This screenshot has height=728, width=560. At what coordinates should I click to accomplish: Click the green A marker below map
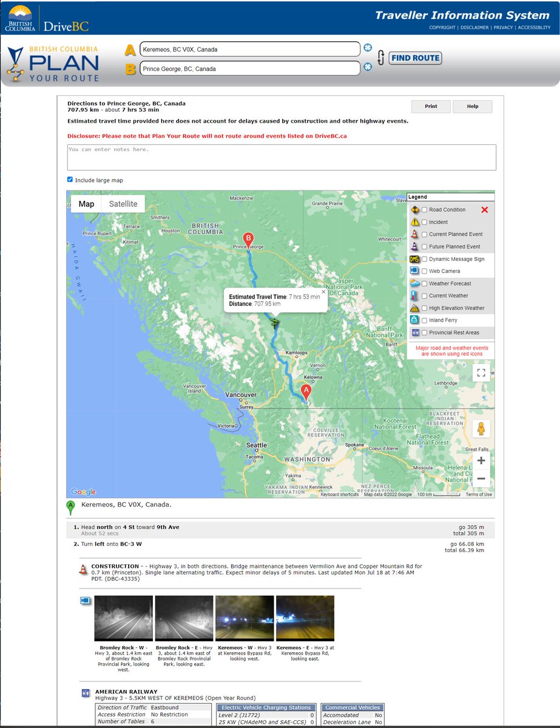click(x=71, y=508)
